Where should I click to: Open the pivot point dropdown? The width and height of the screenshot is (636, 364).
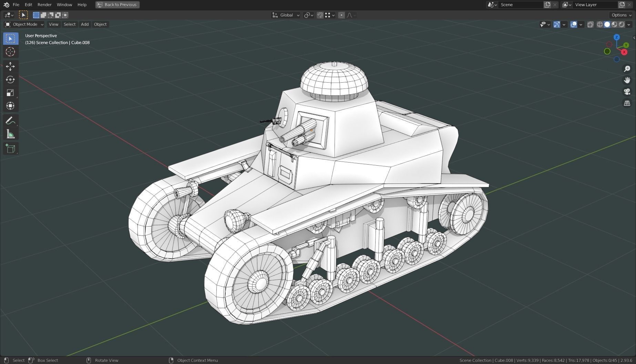click(308, 15)
